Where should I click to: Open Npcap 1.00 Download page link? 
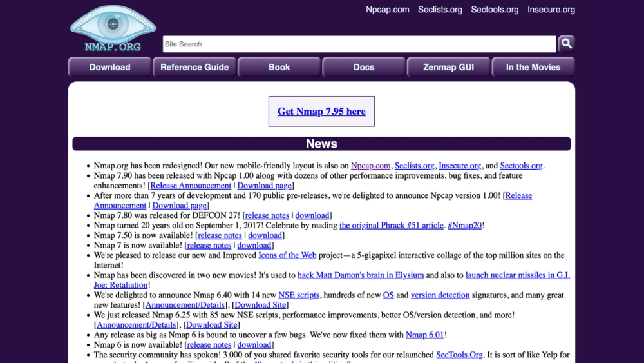(180, 206)
